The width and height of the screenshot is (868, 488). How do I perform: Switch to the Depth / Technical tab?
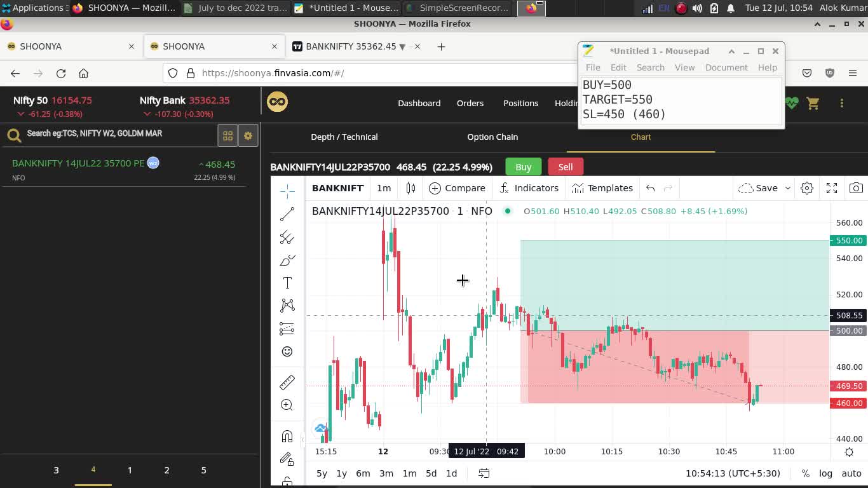point(344,137)
